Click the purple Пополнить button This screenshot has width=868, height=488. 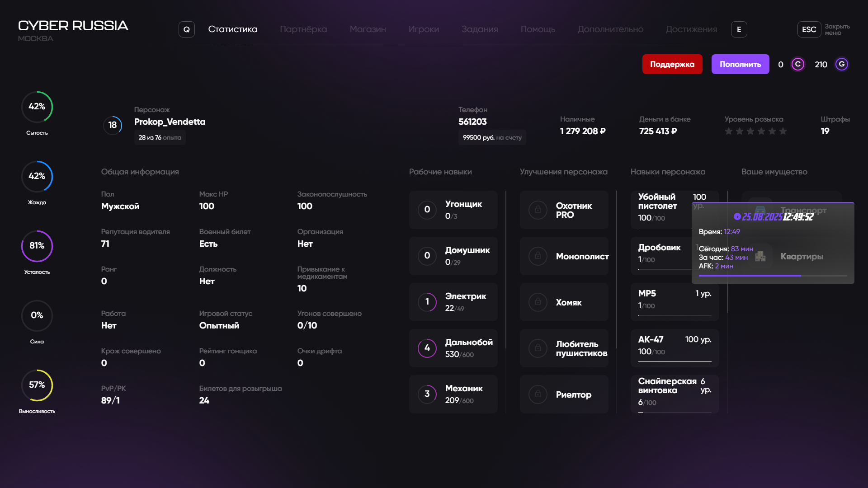tap(741, 64)
